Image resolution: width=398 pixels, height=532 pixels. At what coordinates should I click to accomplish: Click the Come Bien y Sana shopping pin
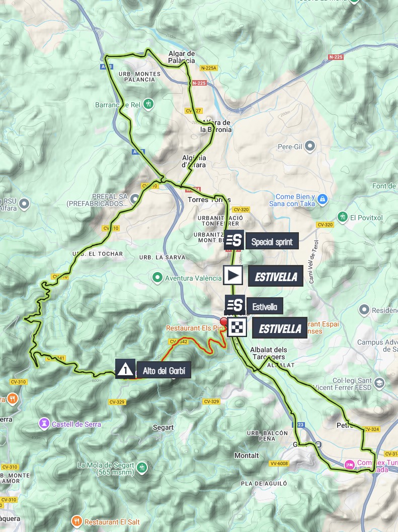click(323, 199)
